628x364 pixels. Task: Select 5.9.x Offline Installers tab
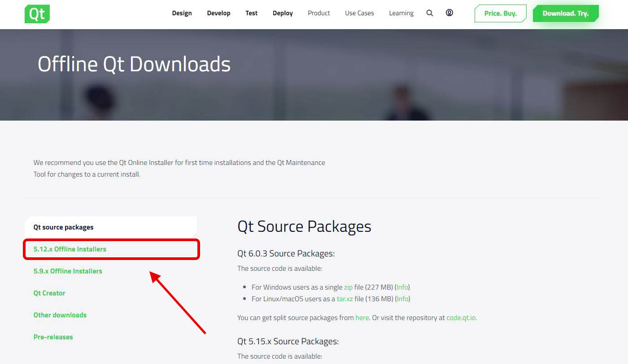(x=68, y=271)
